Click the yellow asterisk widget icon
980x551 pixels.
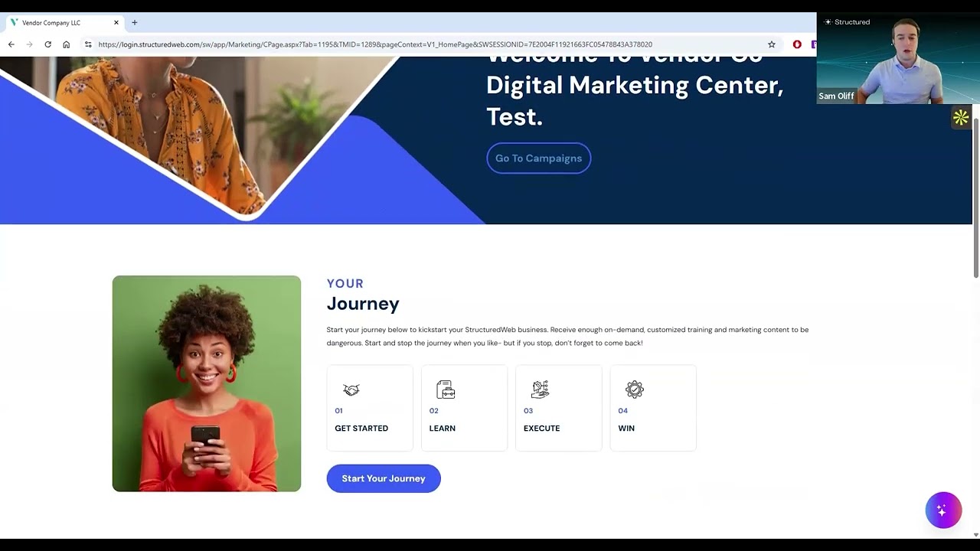click(x=961, y=118)
